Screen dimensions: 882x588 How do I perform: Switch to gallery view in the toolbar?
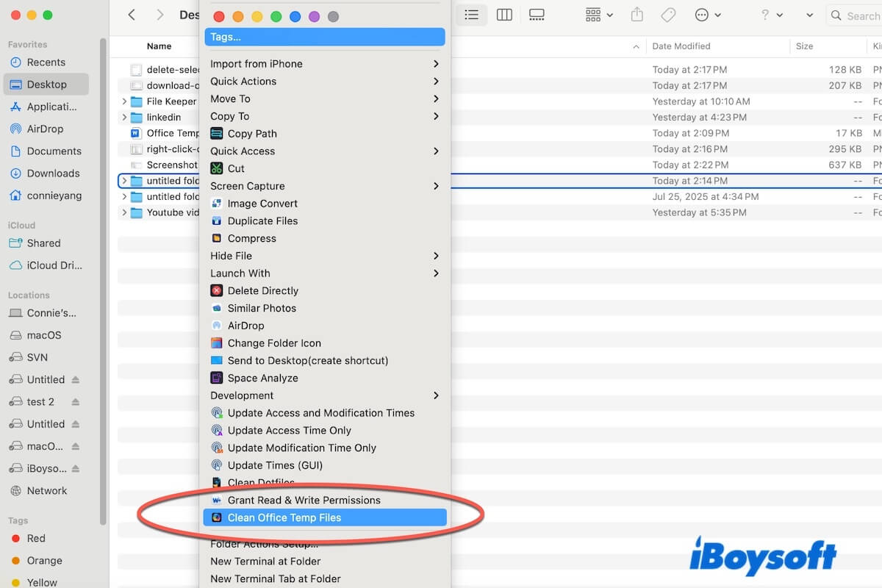click(537, 15)
